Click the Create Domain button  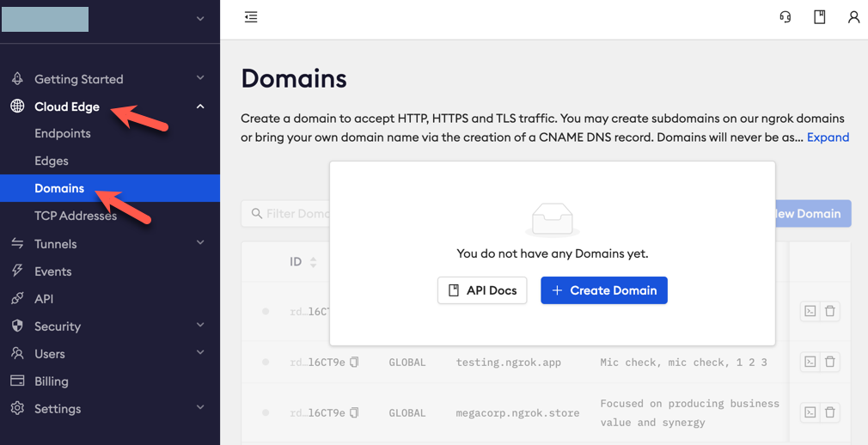pyautogui.click(x=604, y=290)
